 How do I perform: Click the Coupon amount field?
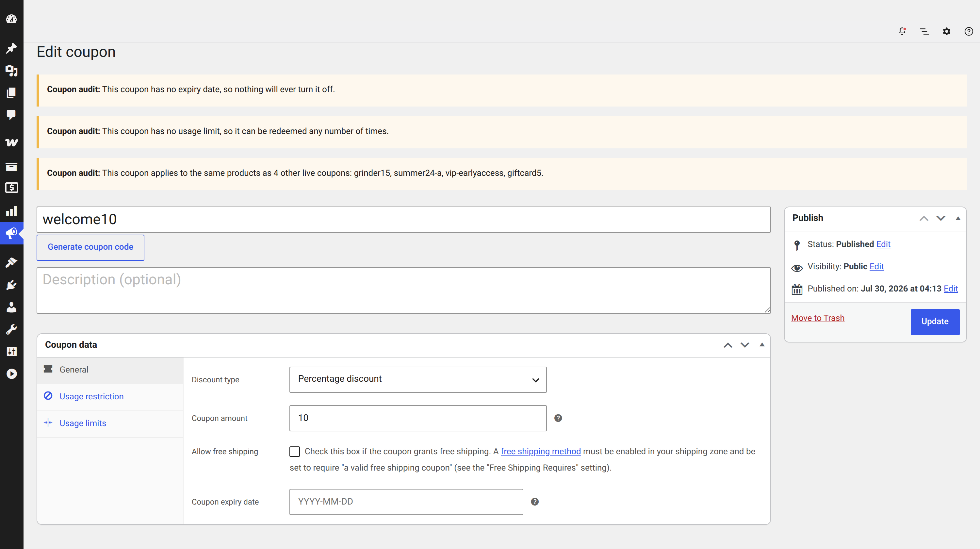pyautogui.click(x=418, y=418)
